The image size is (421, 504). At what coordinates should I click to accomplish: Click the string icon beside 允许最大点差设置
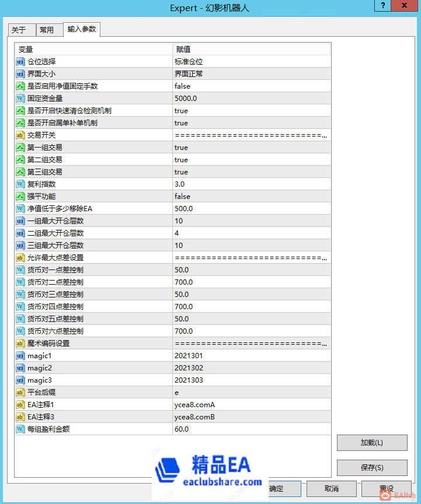pos(20,257)
